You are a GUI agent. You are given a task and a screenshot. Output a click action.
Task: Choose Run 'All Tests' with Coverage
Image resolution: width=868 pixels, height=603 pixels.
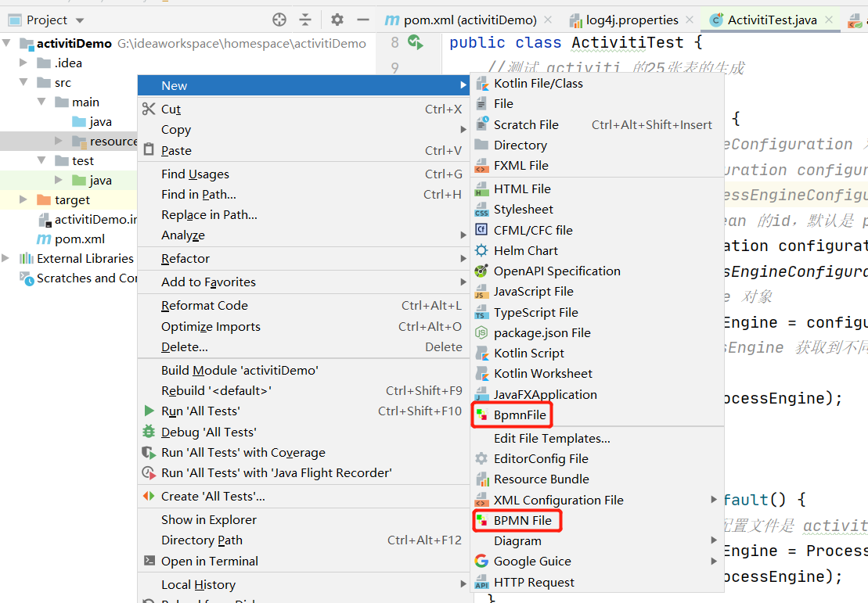(x=304, y=453)
